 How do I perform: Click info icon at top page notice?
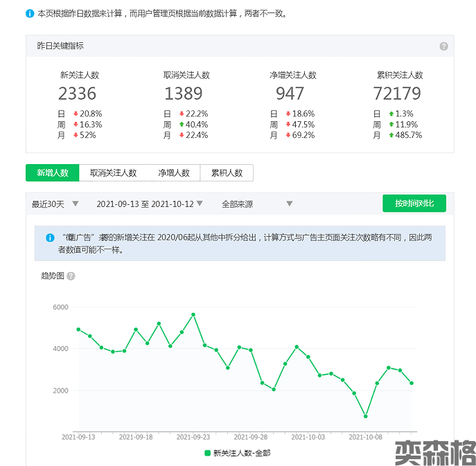point(30,13)
